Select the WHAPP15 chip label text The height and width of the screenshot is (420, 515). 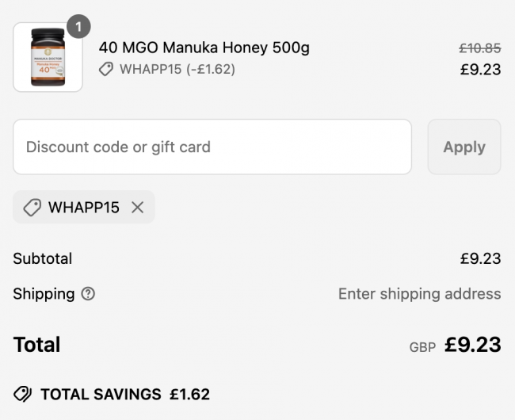(x=84, y=208)
